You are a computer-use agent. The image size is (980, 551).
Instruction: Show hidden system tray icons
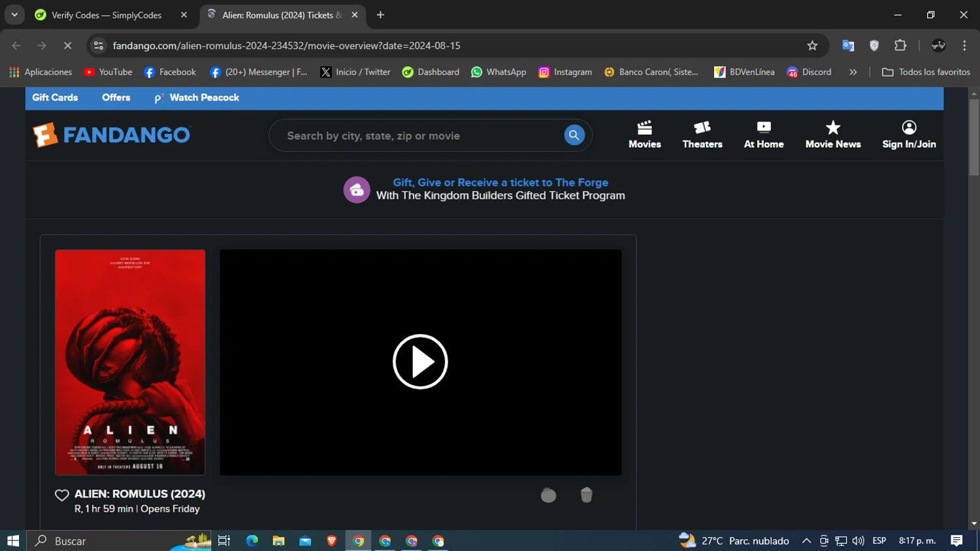(x=806, y=541)
